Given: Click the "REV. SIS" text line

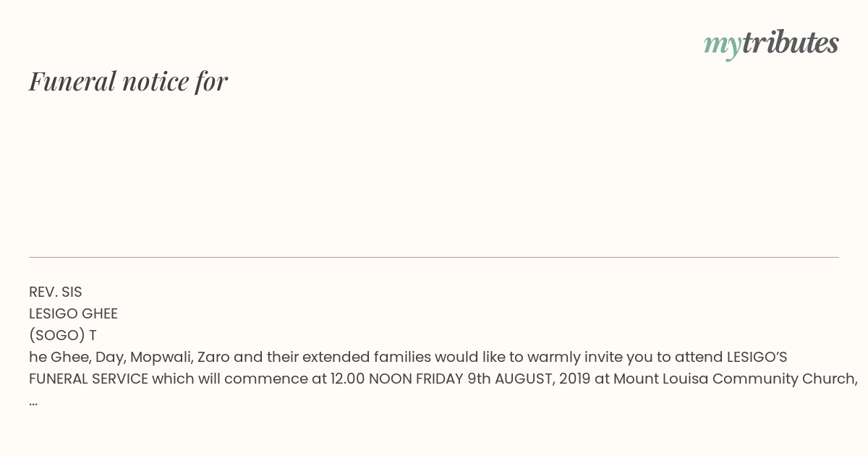Looking at the screenshot, I should click(x=56, y=292).
